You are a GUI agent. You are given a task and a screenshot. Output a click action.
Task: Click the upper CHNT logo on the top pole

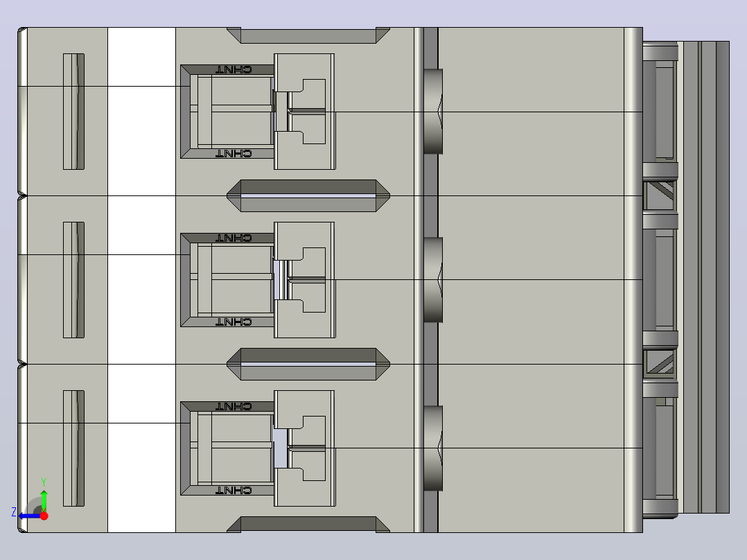click(234, 69)
